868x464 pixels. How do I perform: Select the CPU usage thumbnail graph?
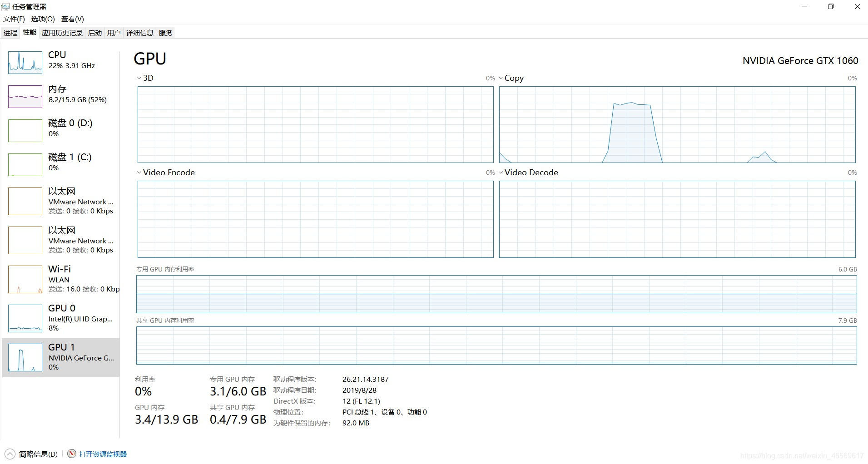click(x=25, y=62)
